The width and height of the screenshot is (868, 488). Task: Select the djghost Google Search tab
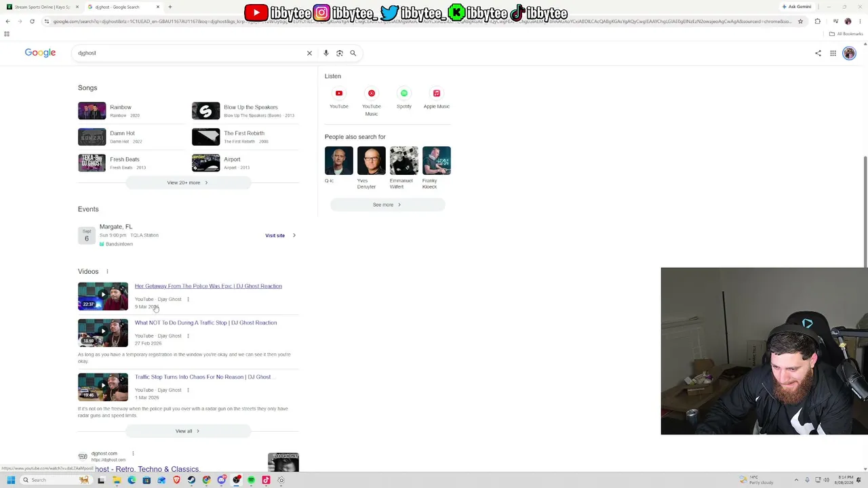(x=122, y=7)
